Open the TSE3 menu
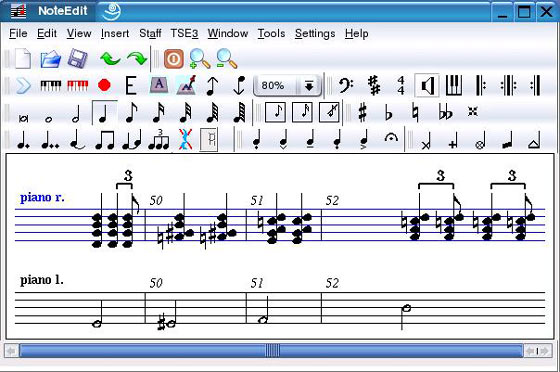Viewport: 560px width, 372px height. (x=184, y=34)
